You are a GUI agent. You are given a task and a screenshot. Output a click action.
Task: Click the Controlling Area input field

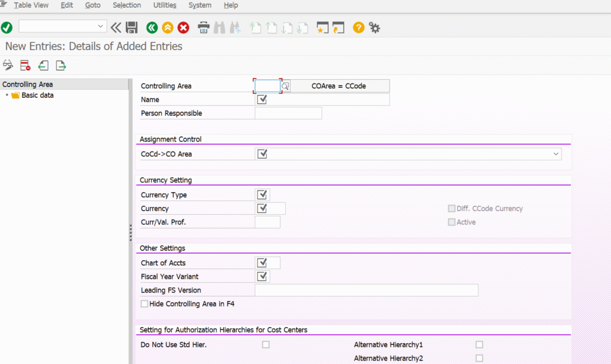pyautogui.click(x=267, y=86)
